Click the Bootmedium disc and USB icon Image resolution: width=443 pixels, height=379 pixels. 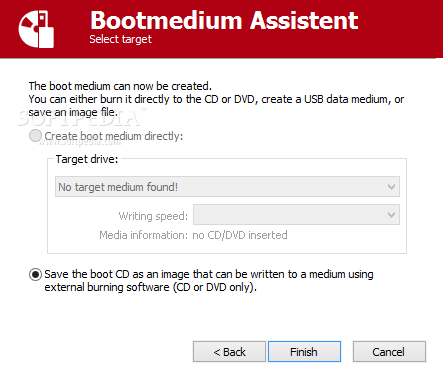coord(36,29)
